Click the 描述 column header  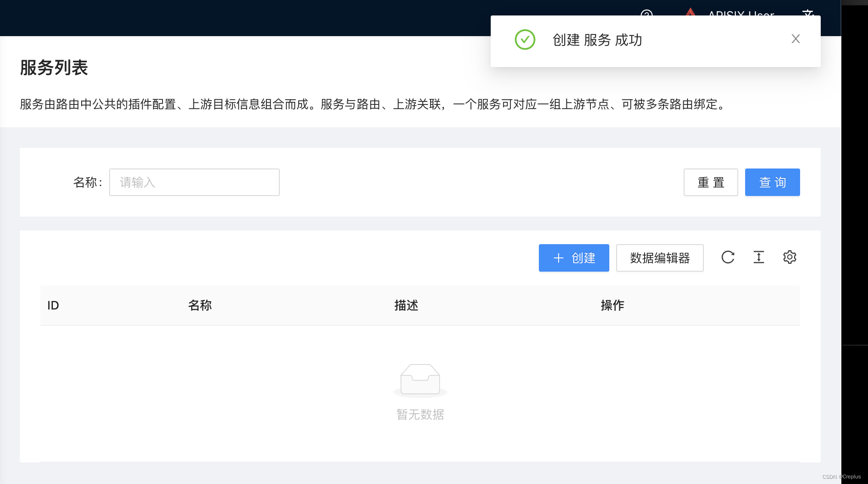coord(406,306)
